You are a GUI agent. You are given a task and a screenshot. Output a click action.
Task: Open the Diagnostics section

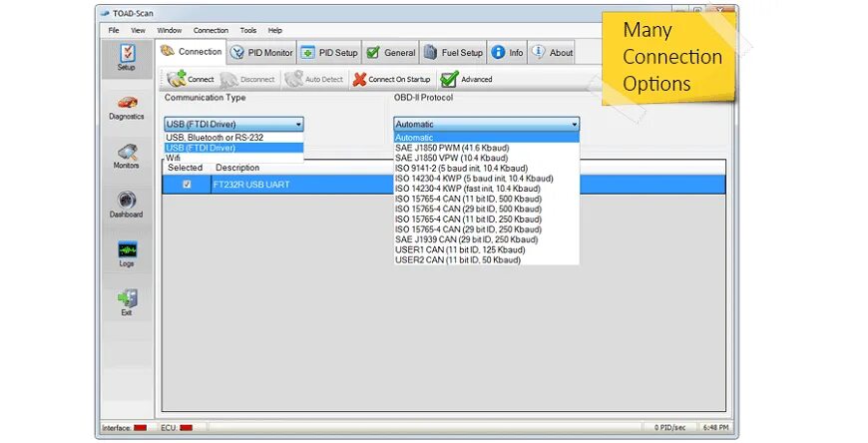(x=127, y=108)
